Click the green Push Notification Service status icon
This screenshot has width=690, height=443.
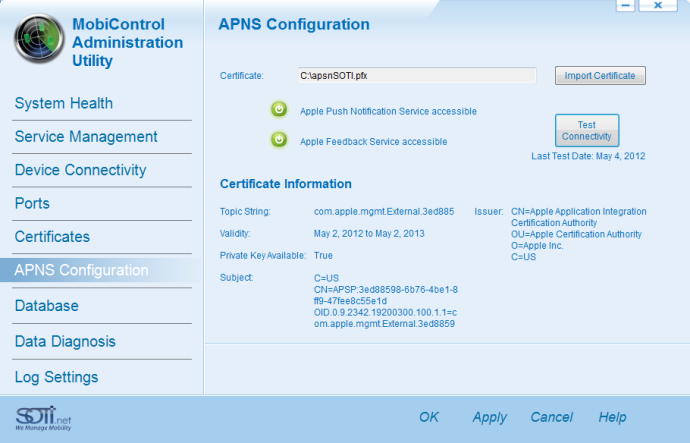tap(279, 109)
